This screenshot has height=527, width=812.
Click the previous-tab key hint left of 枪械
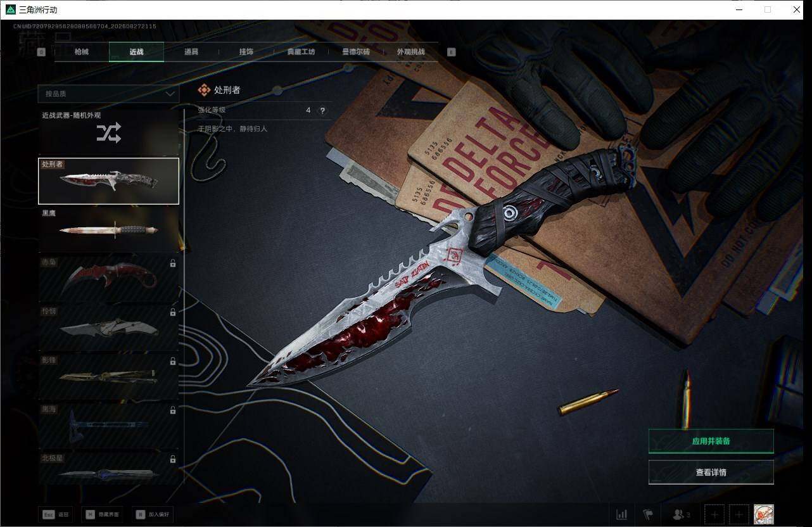pyautogui.click(x=41, y=53)
